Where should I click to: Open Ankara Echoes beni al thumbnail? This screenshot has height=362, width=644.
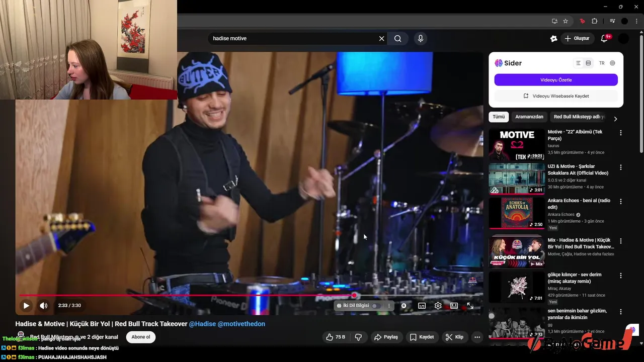(x=517, y=213)
